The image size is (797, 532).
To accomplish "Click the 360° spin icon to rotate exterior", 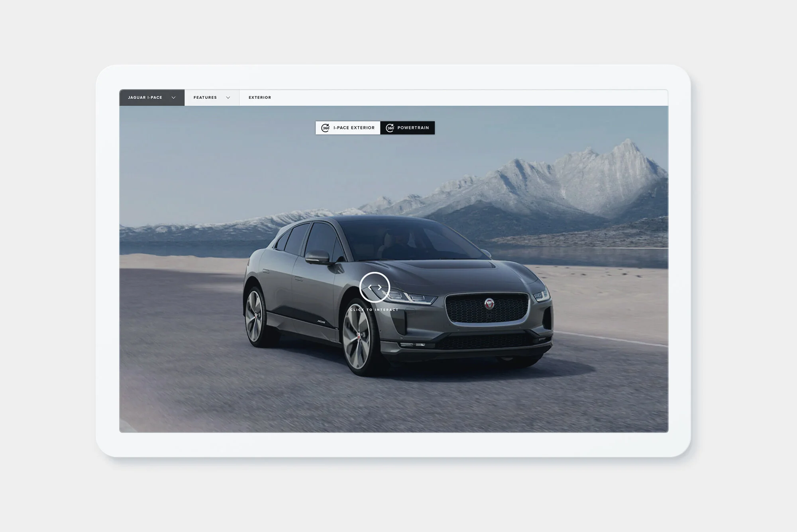I will click(x=326, y=128).
